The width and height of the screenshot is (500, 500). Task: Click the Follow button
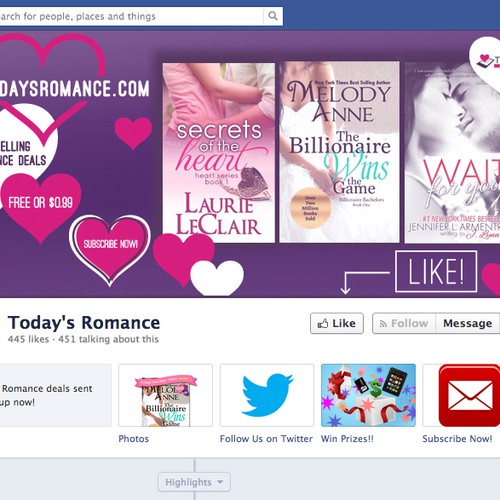click(x=404, y=323)
